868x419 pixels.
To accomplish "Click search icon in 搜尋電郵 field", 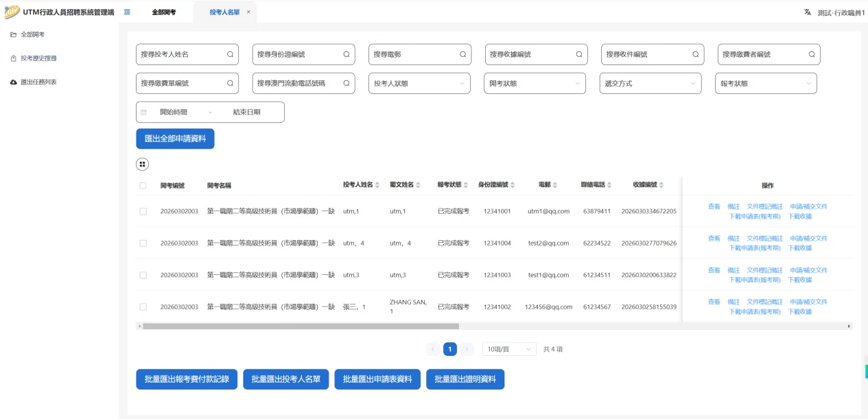I will coord(463,54).
